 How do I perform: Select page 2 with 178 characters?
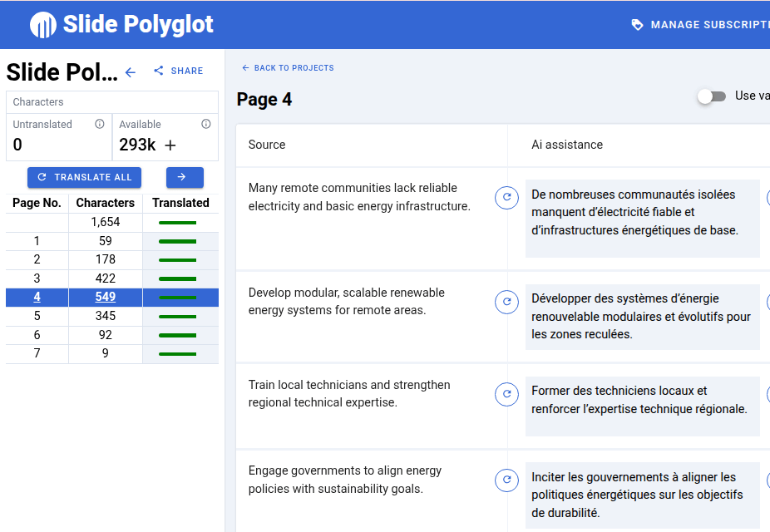coord(37,259)
